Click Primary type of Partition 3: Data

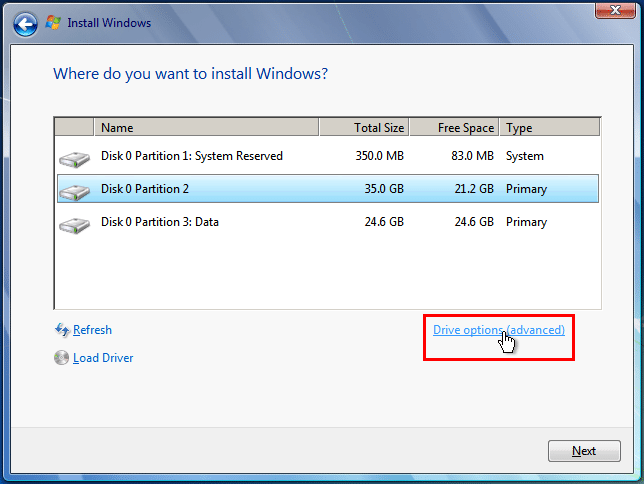[x=527, y=222]
